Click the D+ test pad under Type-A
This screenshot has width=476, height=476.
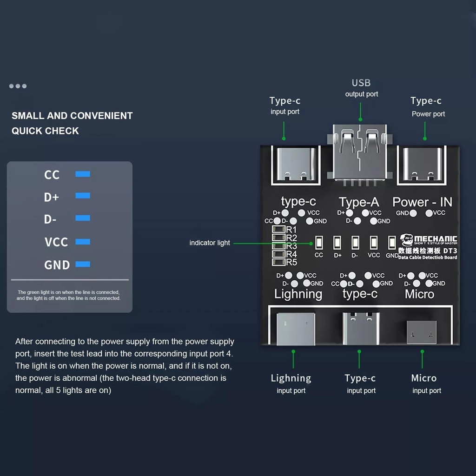pos(350,213)
